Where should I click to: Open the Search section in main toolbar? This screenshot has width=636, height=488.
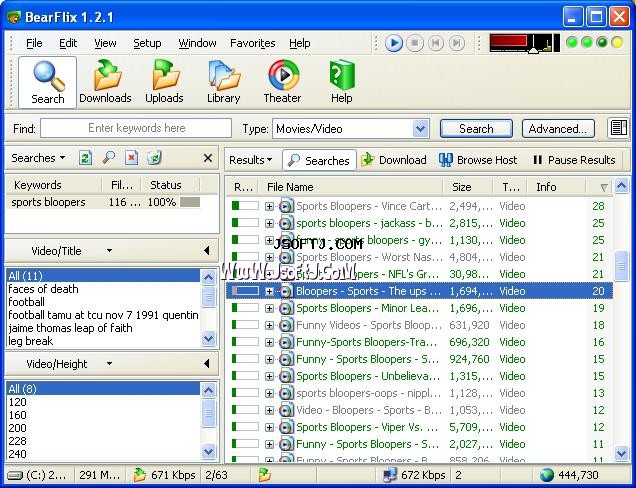pos(47,82)
